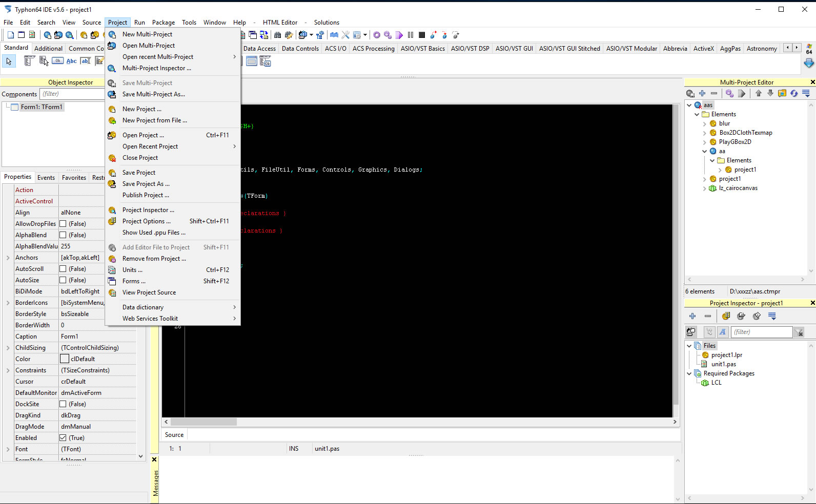Open the Astronomy palette tab
The height and width of the screenshot is (504, 816).
762,49
